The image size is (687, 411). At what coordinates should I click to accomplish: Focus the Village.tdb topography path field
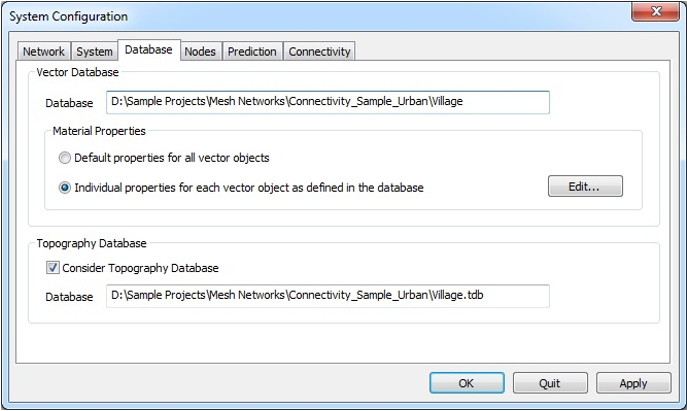tap(328, 296)
